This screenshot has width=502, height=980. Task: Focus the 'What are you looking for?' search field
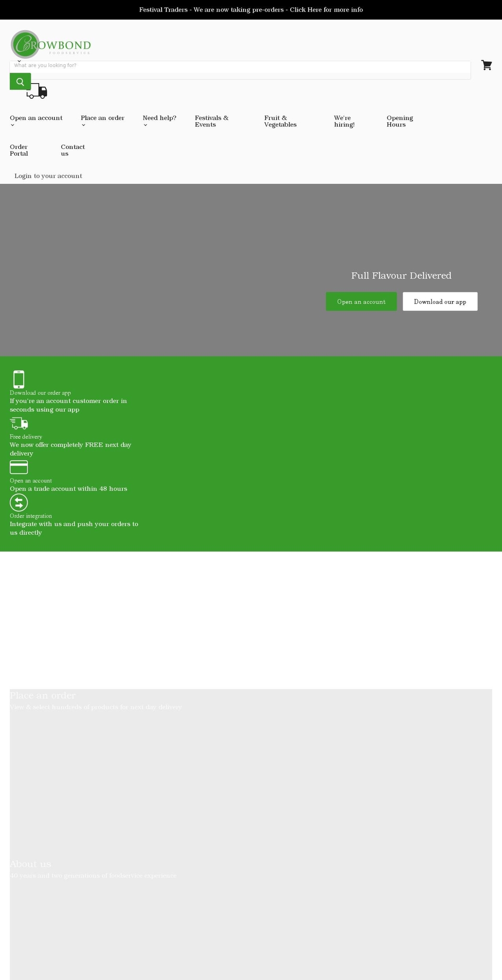click(240, 70)
